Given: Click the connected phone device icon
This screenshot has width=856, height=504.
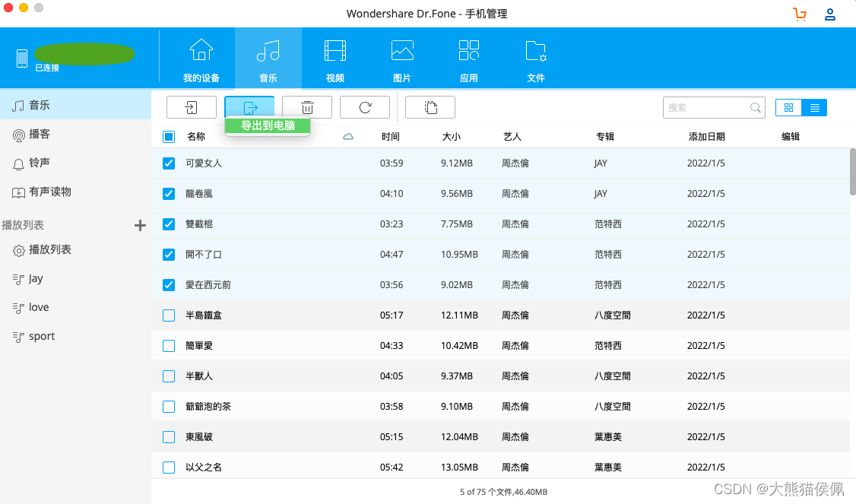Looking at the screenshot, I should 22,58.
